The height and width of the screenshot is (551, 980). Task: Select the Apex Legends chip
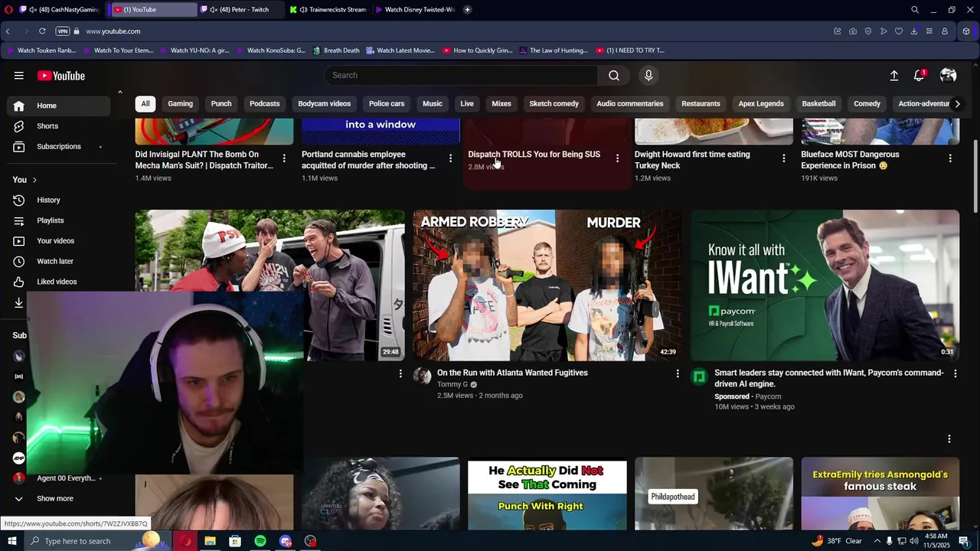761,103
